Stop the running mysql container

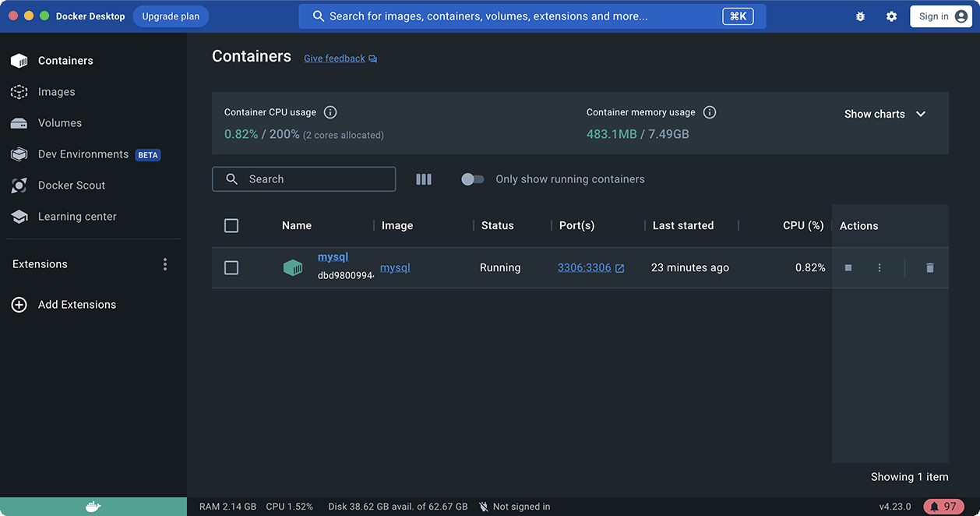848,267
